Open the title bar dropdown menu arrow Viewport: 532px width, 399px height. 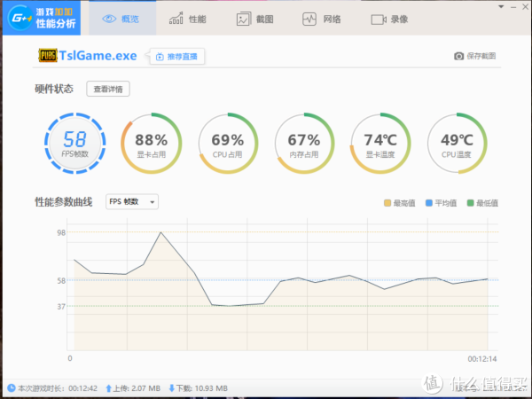[x=501, y=7]
